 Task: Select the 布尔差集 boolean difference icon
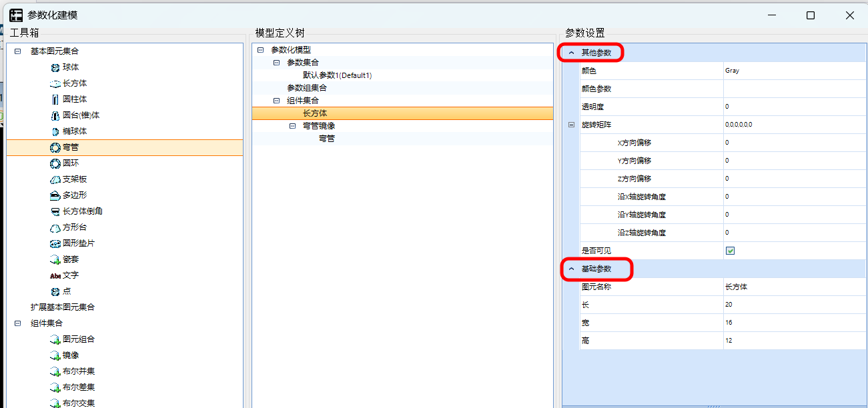pyautogui.click(x=55, y=387)
